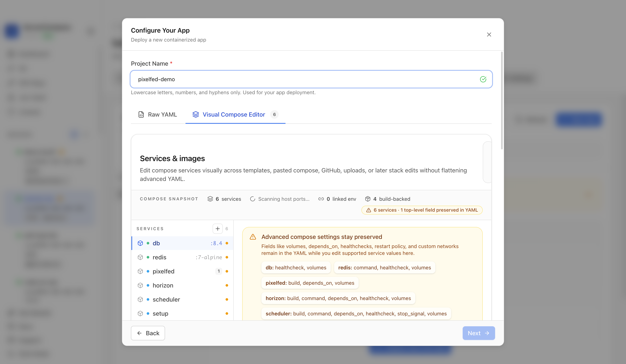
Task: Click the dialog's vertical scrollbar
Action: pos(502,101)
